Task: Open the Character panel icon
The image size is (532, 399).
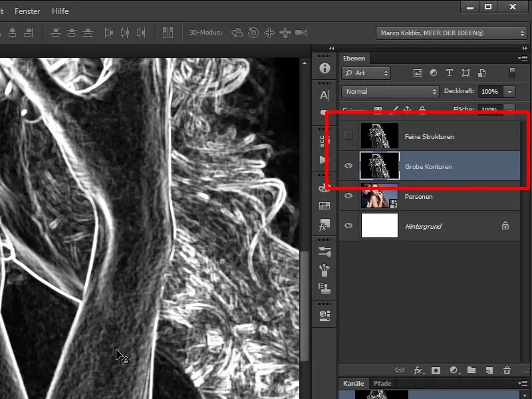Action: (325, 95)
